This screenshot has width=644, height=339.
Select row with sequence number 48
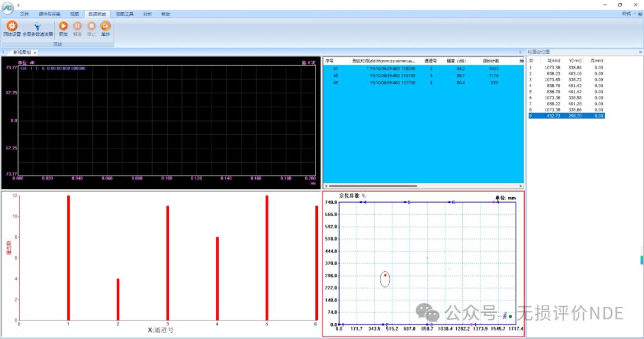coord(336,76)
